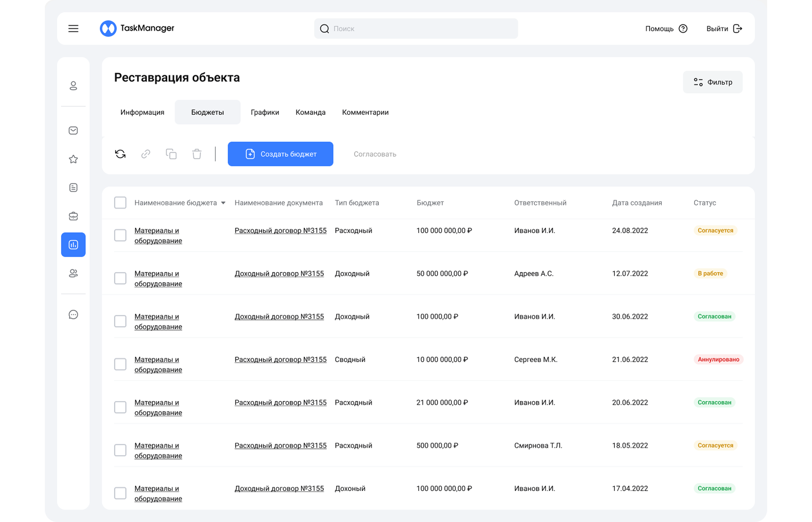Select the 500 000,00 ₽ amount
This screenshot has width=812, height=522.
[x=437, y=446]
